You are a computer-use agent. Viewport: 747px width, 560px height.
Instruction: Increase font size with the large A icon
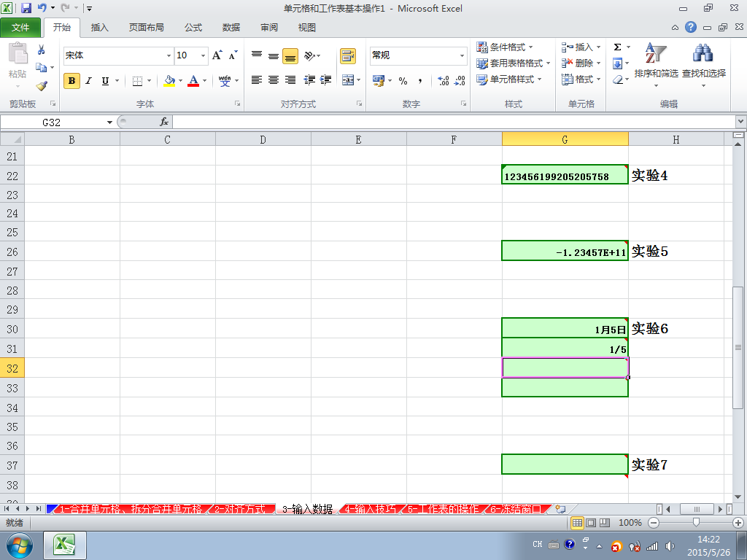[217, 55]
